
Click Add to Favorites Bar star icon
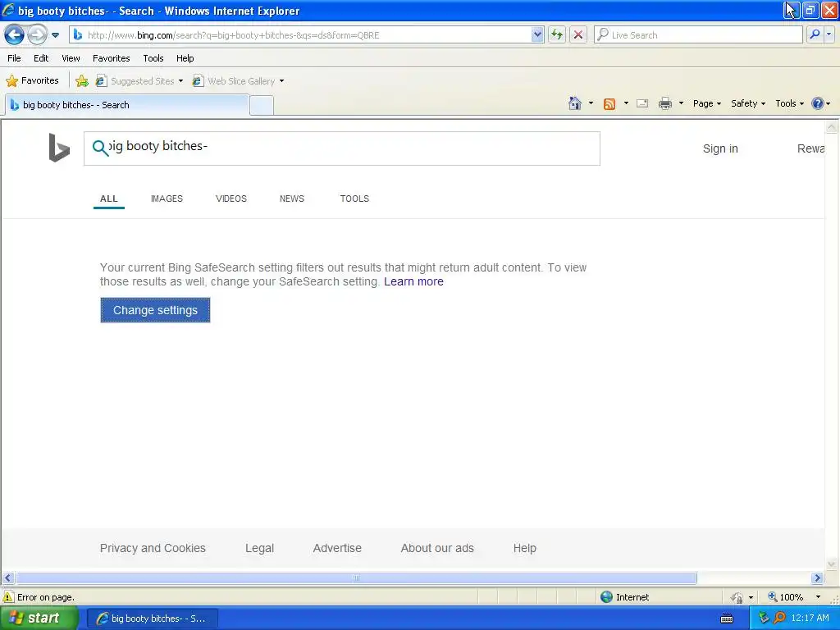point(82,81)
